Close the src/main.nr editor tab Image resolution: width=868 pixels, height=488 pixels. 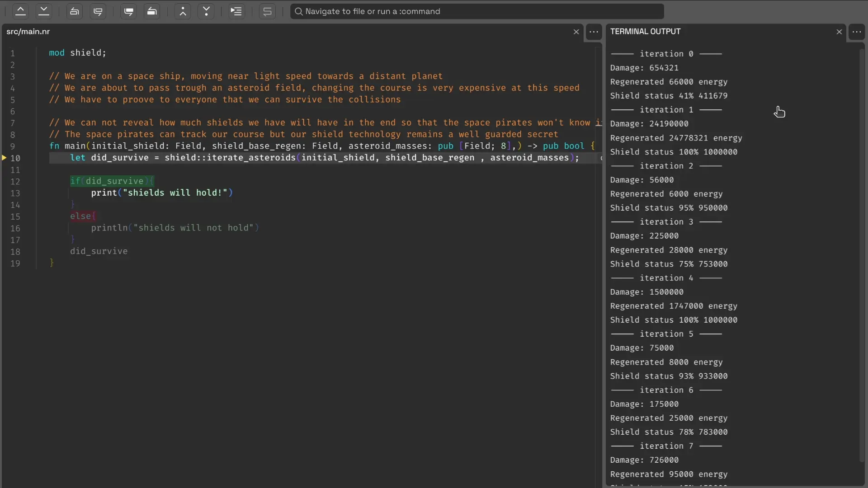(x=576, y=32)
